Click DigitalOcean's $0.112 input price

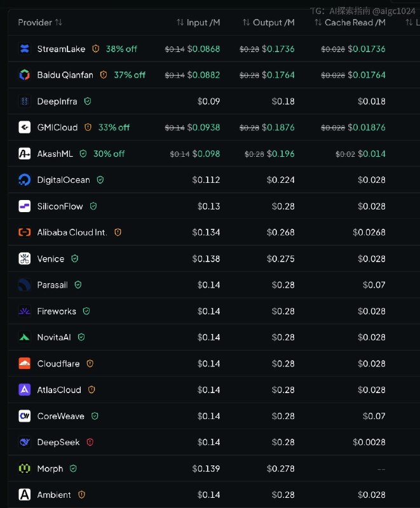[206, 180]
